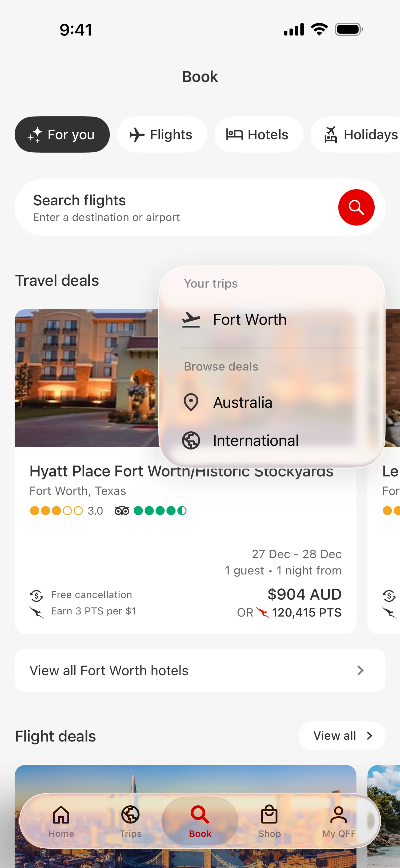This screenshot has width=400, height=868.
Task: Select the Holidays filter chip
Action: pyautogui.click(x=361, y=134)
